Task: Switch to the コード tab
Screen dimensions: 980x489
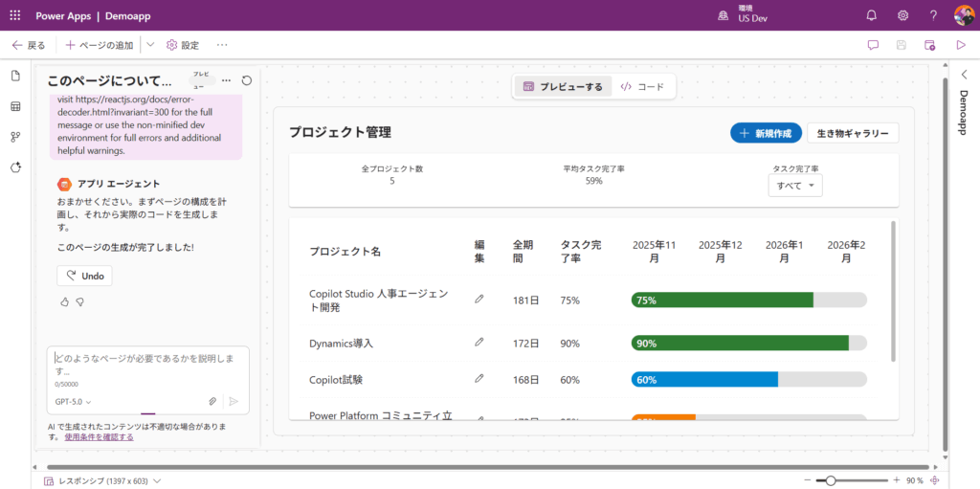Action: coord(642,86)
